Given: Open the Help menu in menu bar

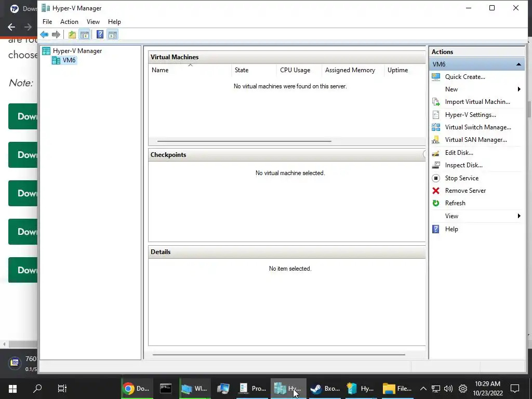Looking at the screenshot, I should click(x=114, y=22).
